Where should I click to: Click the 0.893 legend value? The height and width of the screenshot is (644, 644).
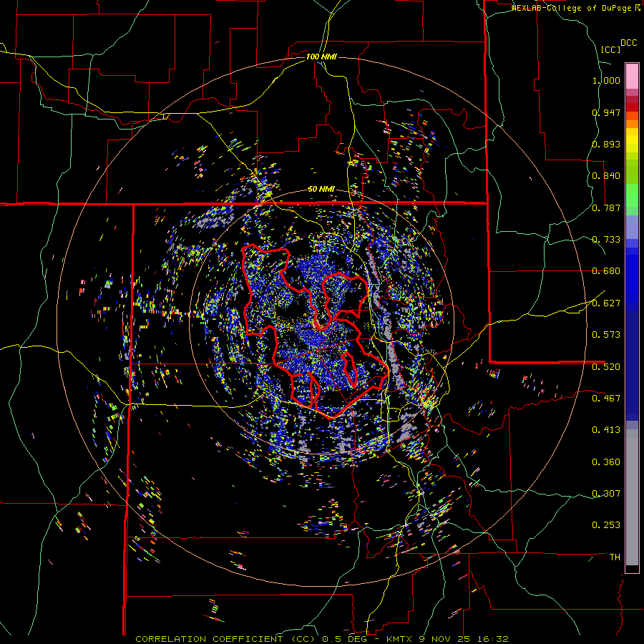(x=606, y=144)
